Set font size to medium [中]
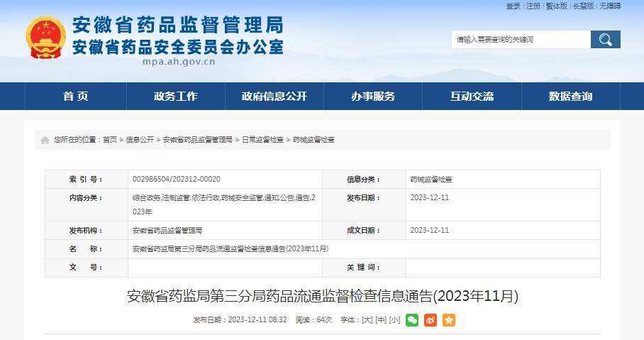This screenshot has width=644, height=340. click(381, 320)
